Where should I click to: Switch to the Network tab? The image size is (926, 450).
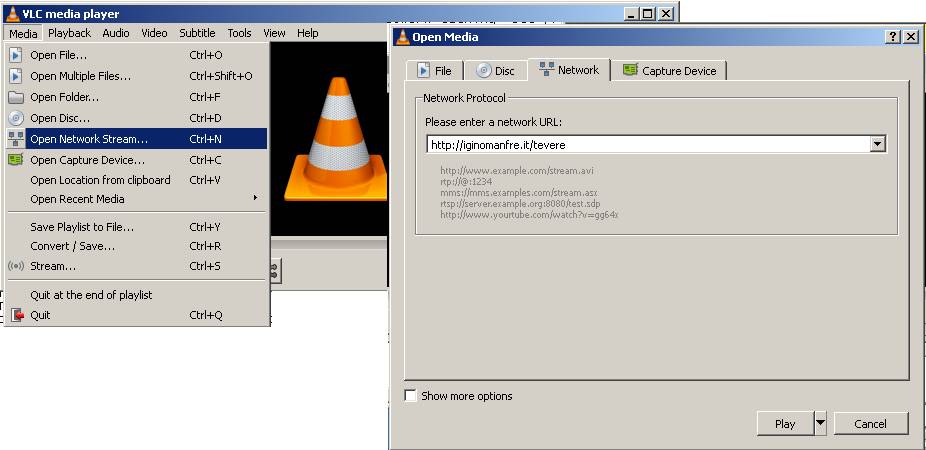point(569,70)
